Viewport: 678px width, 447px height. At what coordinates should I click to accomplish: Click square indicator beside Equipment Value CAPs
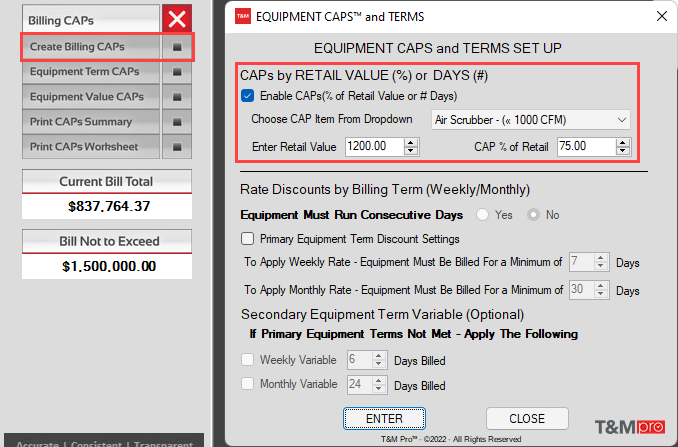pos(177,97)
